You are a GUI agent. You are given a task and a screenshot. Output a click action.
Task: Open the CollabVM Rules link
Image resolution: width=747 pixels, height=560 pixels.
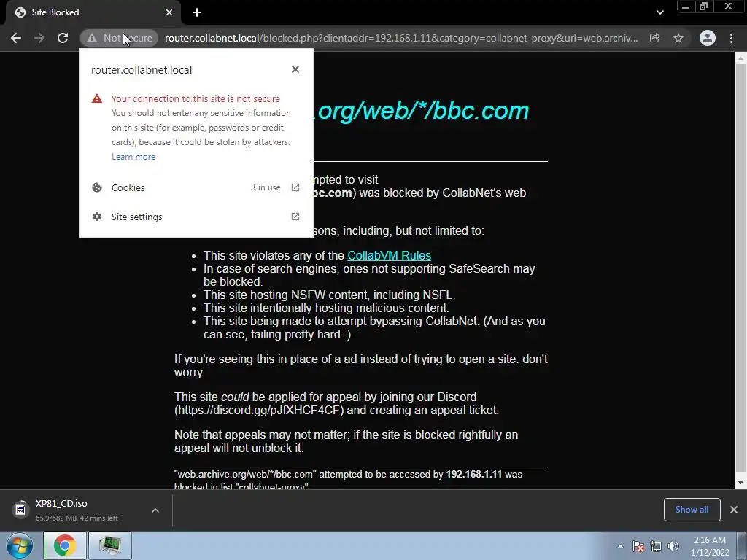[390, 256]
